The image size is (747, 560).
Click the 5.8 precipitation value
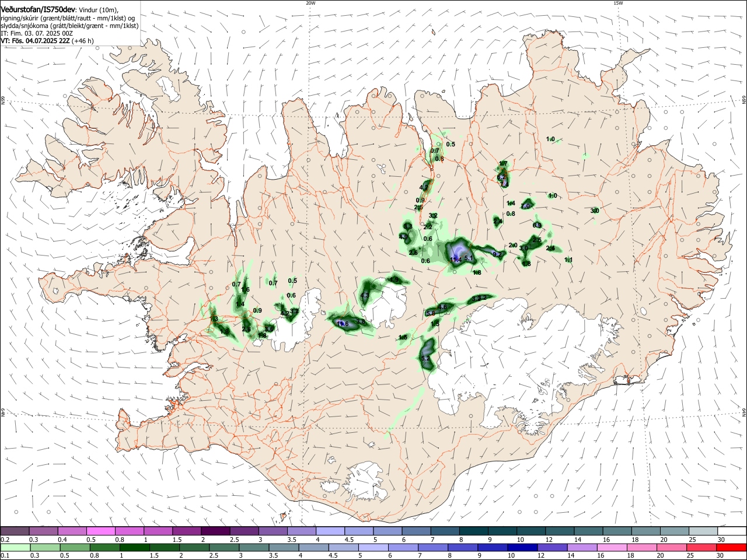431,314
